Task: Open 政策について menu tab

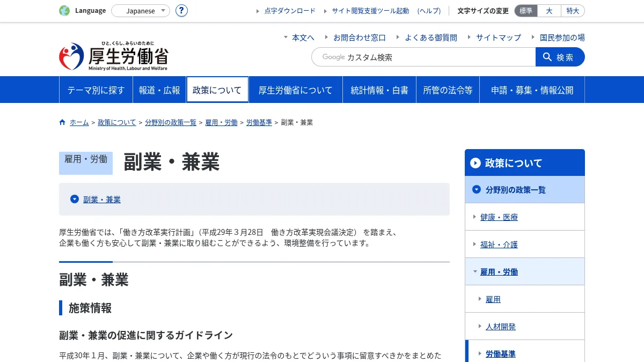Action: coord(217,90)
